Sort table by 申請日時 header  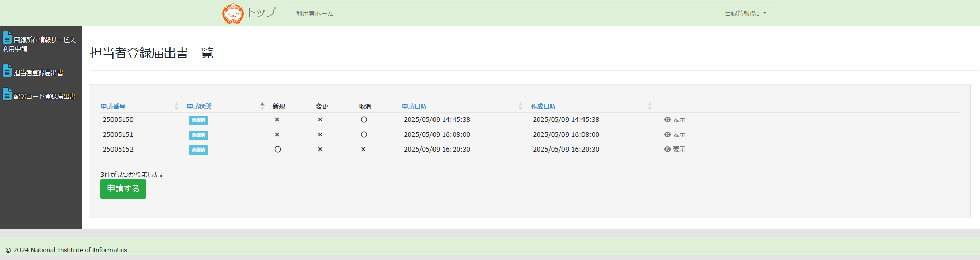pos(414,106)
